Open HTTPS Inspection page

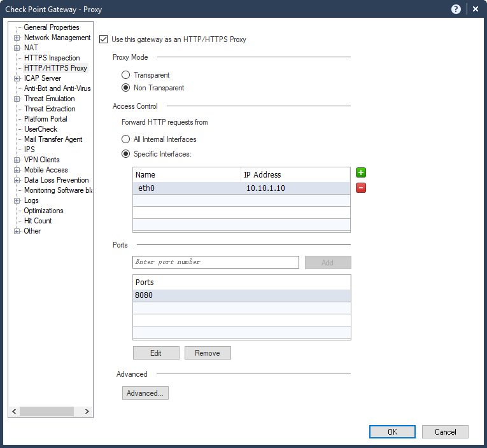pos(52,58)
